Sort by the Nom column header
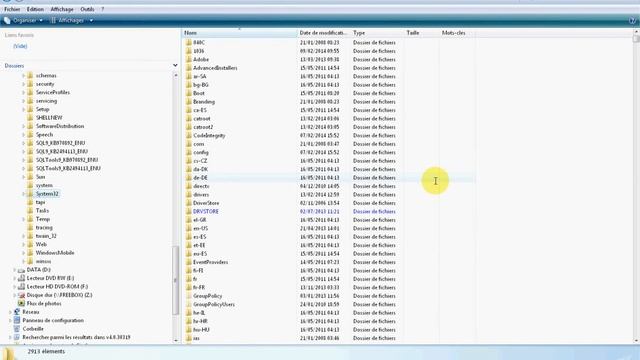640x360 pixels. (240, 33)
